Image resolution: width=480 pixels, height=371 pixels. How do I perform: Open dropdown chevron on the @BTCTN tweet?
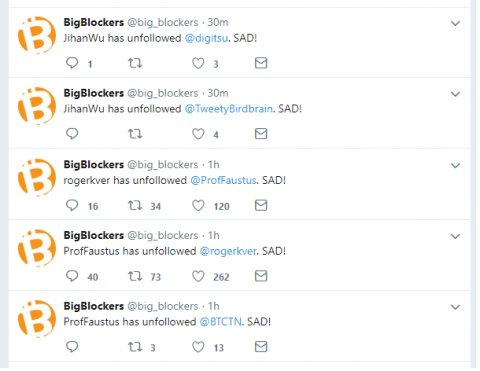click(x=455, y=307)
